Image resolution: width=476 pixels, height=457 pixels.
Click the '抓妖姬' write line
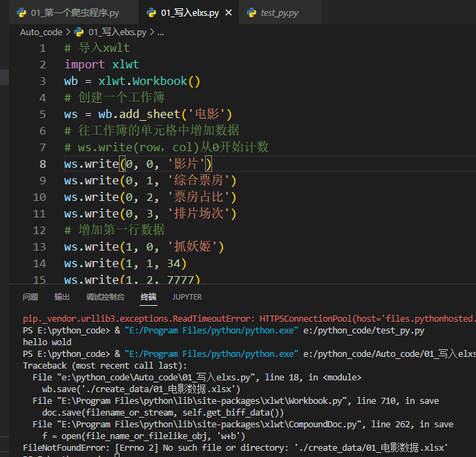tap(144, 247)
